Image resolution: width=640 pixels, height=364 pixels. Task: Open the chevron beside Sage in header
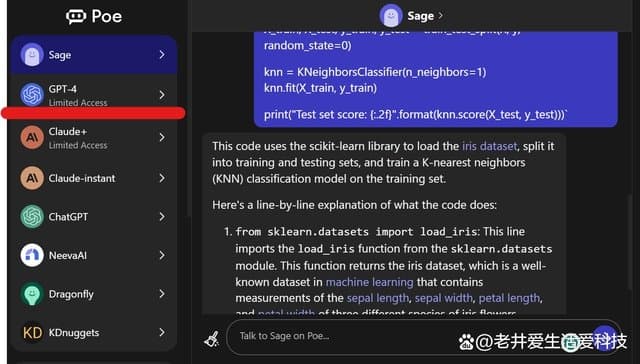[440, 16]
